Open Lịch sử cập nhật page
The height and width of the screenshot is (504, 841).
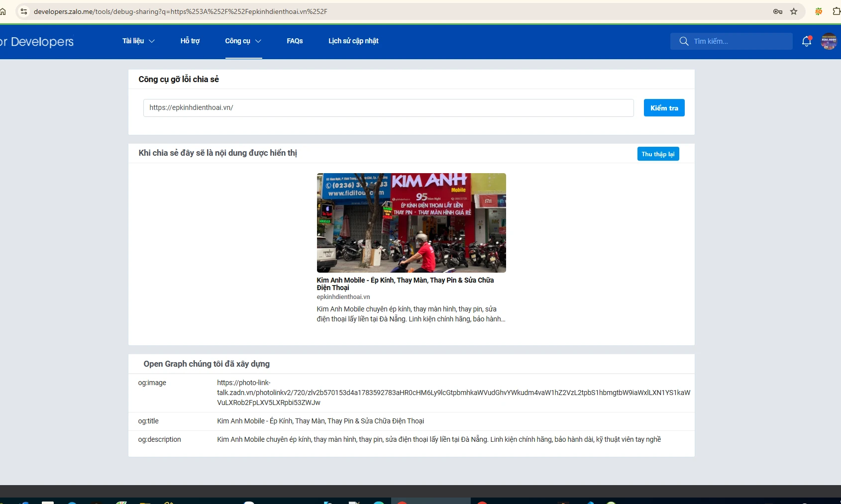tap(353, 41)
